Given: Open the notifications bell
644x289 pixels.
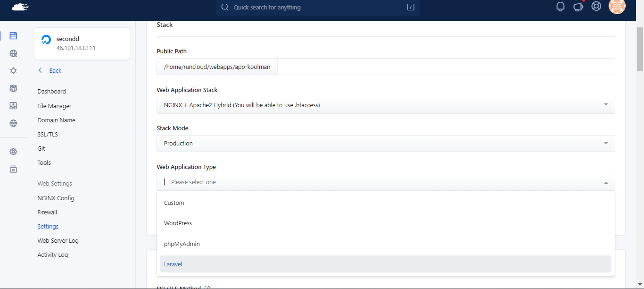Looking at the screenshot, I should click(561, 7).
